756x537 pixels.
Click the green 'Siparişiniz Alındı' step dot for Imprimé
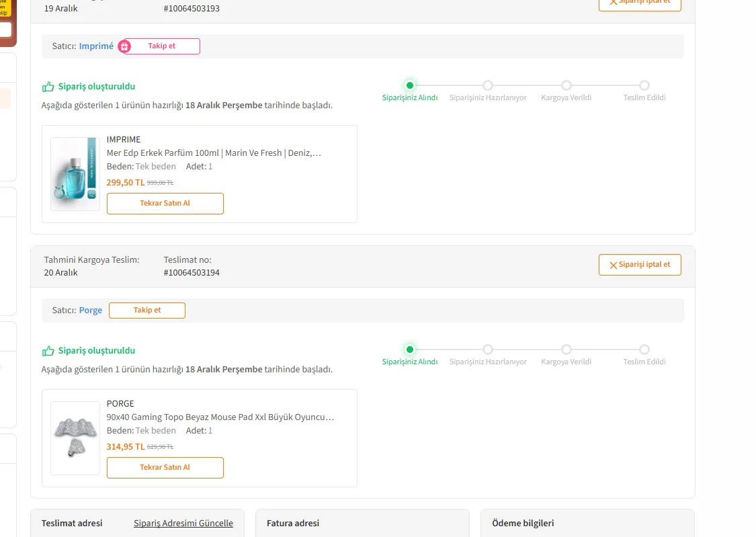point(410,85)
